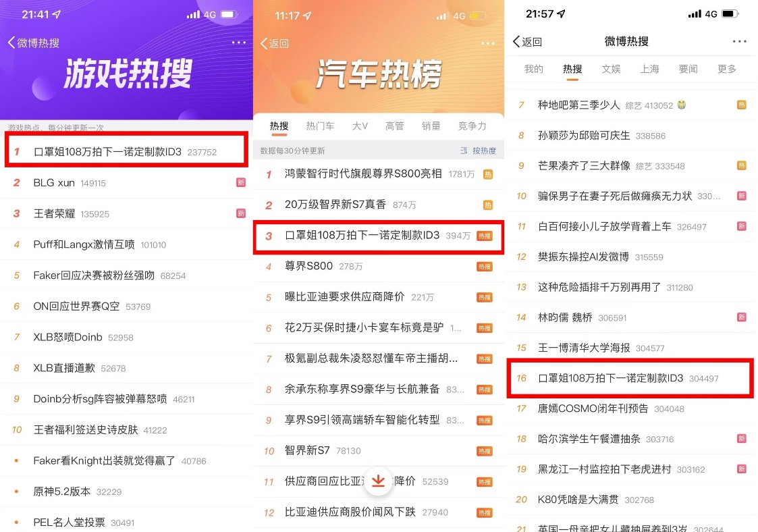Image resolution: width=758 pixels, height=532 pixels.
Task: Expand the 更多 tab
Action: coord(726,69)
